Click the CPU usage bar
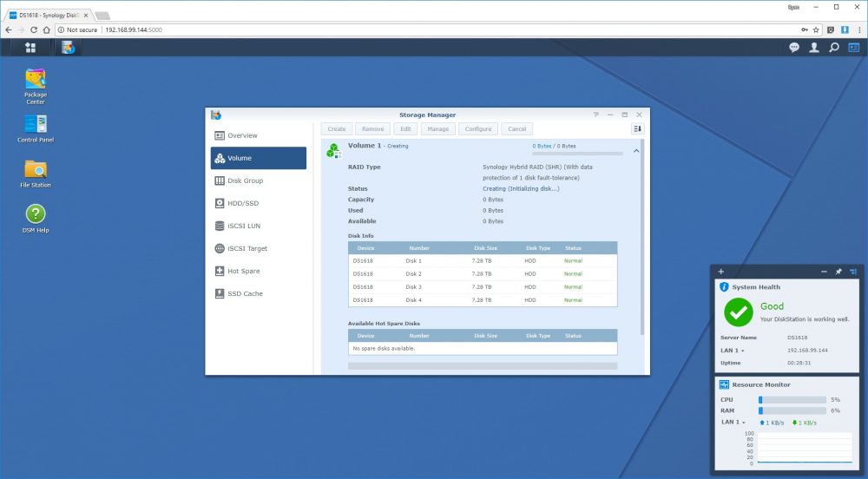This screenshot has height=479, width=868. pos(792,399)
